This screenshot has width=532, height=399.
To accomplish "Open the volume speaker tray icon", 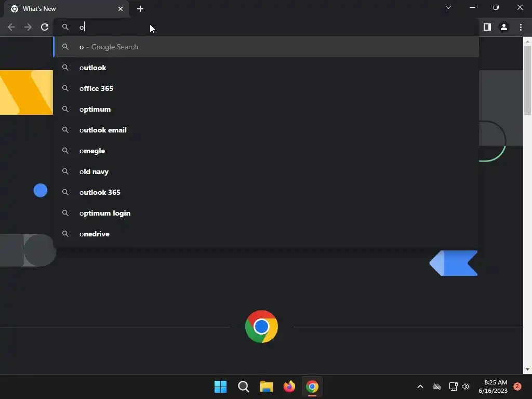I will [465, 387].
